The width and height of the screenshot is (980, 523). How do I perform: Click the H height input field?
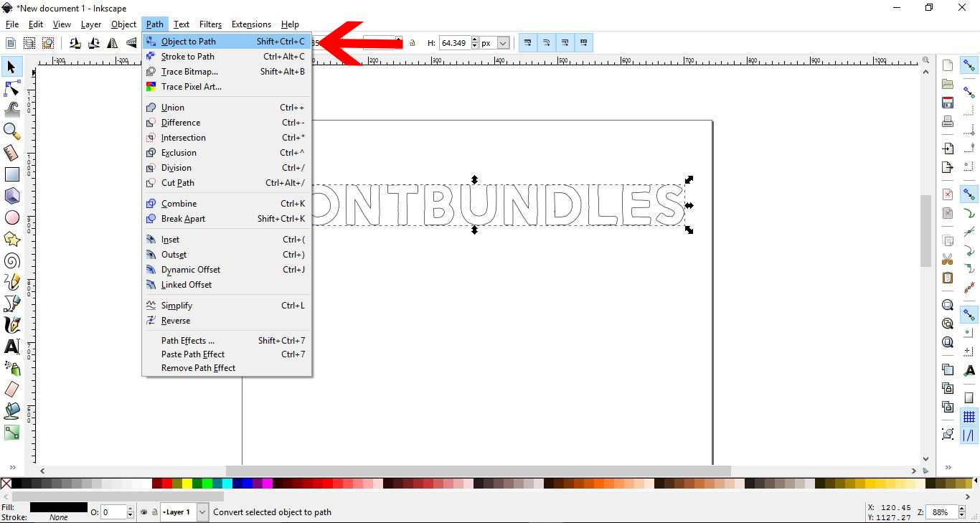tap(453, 43)
